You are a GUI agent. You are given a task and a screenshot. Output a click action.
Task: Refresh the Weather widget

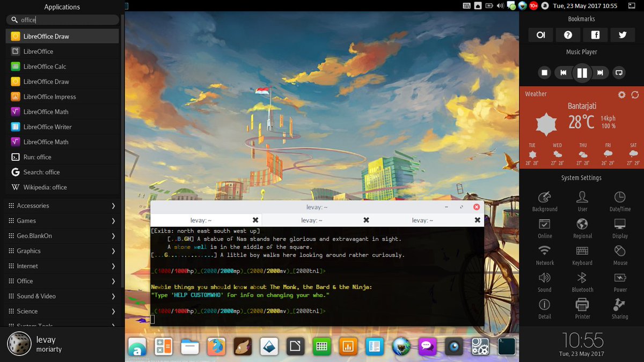pos(635,94)
